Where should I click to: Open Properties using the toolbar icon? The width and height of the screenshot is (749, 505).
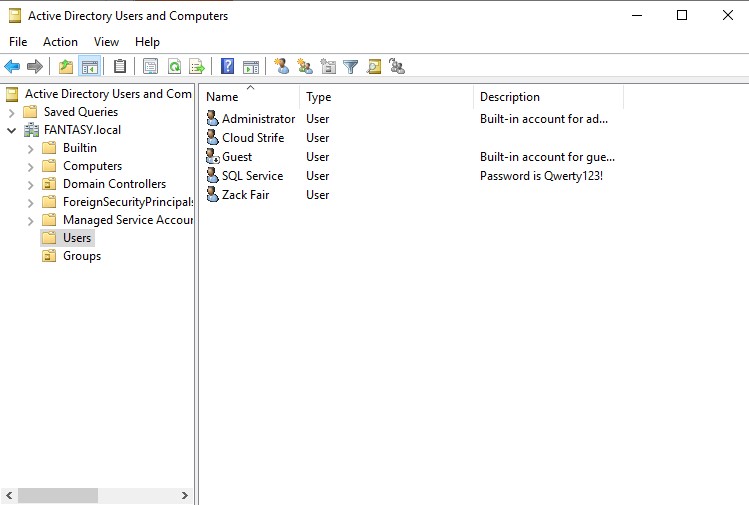(x=150, y=66)
